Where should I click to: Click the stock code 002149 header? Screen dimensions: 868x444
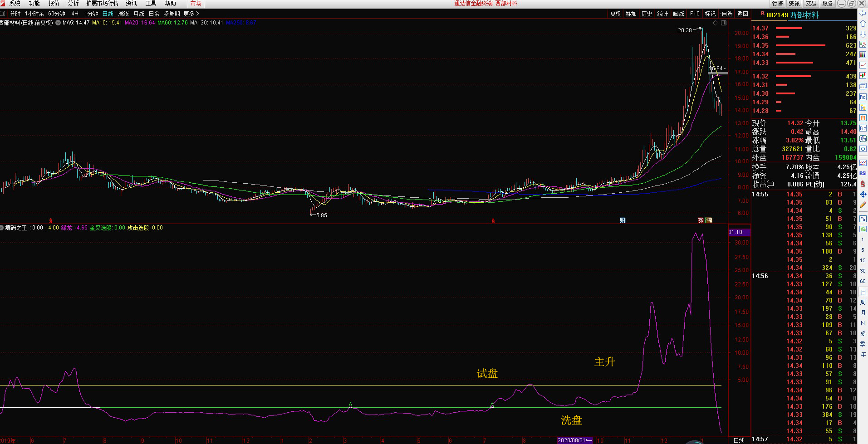pos(777,15)
